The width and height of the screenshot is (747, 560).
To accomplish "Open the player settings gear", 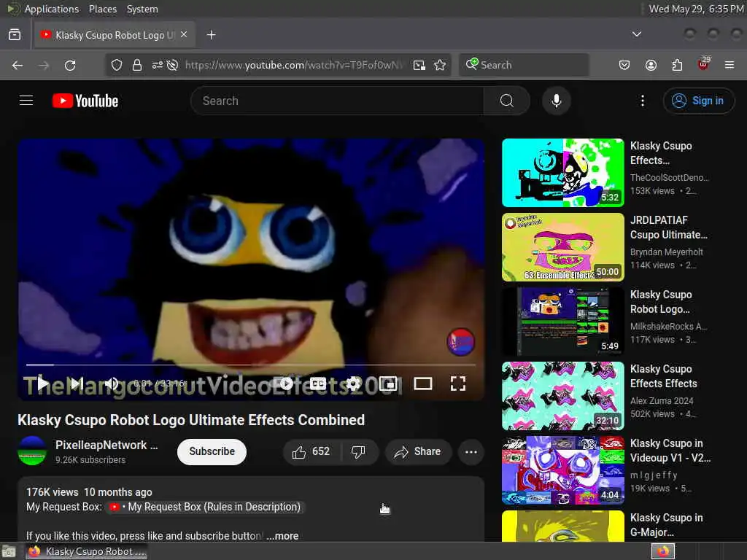I will click(353, 384).
